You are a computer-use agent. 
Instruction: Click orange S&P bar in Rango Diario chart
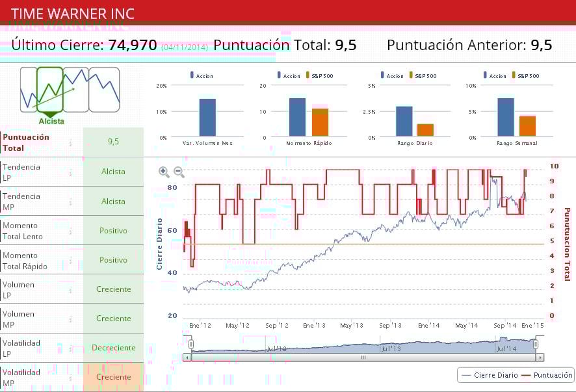click(425, 130)
